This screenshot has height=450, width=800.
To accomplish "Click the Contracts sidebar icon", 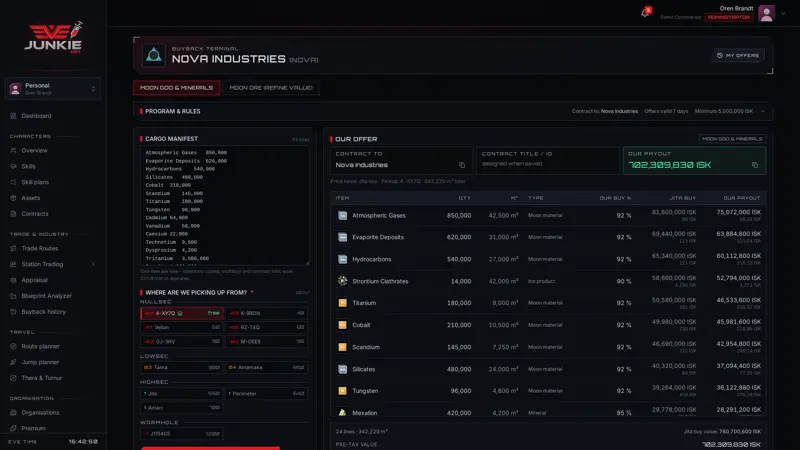I will click(x=13, y=214).
